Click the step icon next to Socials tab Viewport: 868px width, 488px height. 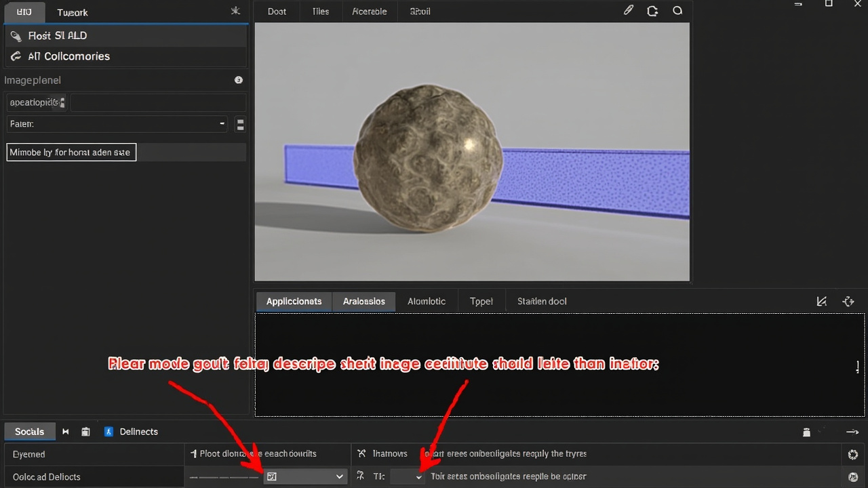click(x=66, y=432)
